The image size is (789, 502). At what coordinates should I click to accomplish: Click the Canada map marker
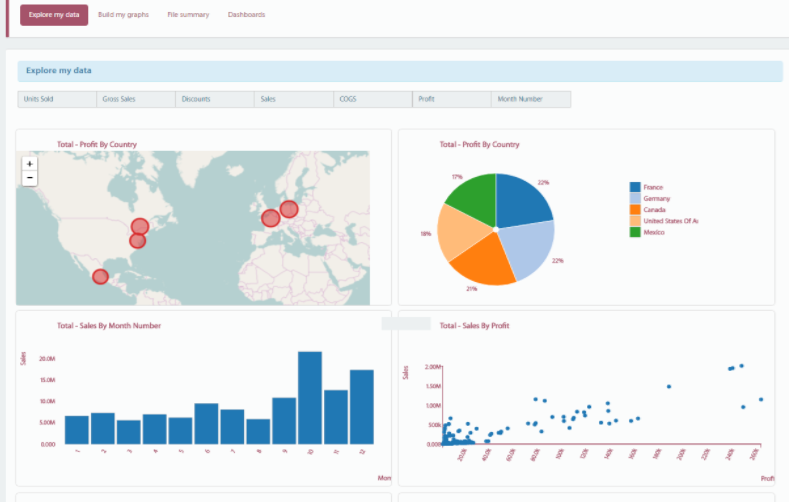point(140,226)
